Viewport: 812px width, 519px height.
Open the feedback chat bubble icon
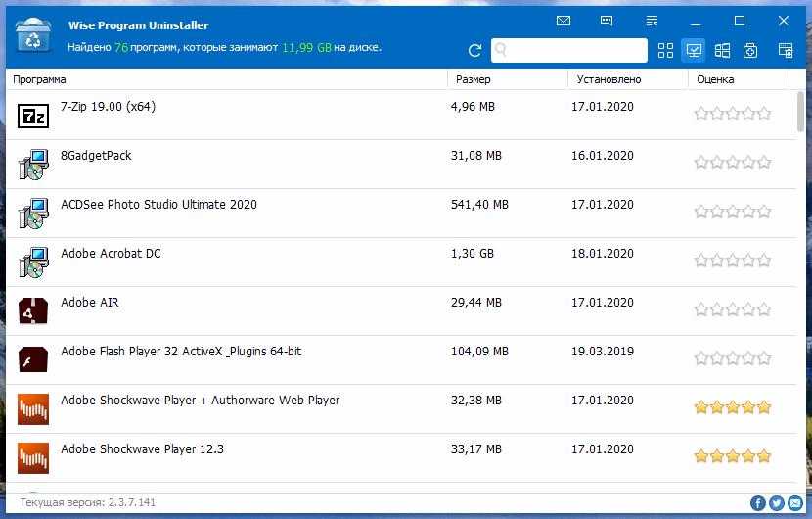tap(607, 21)
